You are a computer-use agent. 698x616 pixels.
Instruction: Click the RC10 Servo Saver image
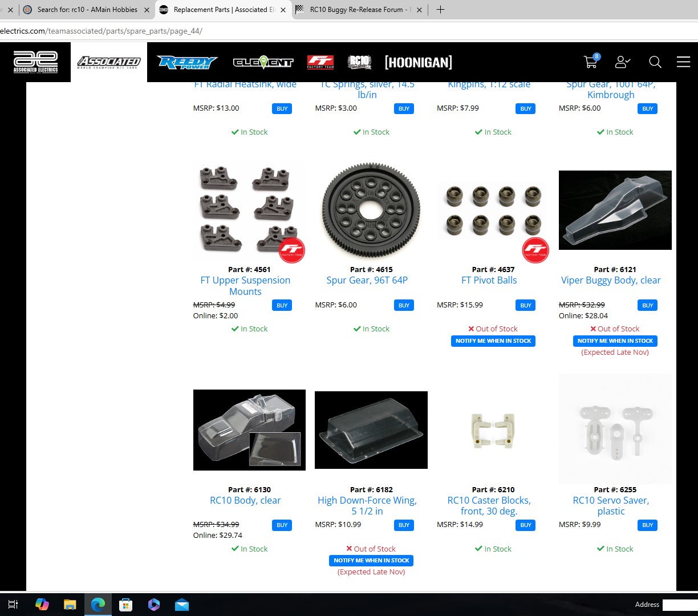point(615,430)
